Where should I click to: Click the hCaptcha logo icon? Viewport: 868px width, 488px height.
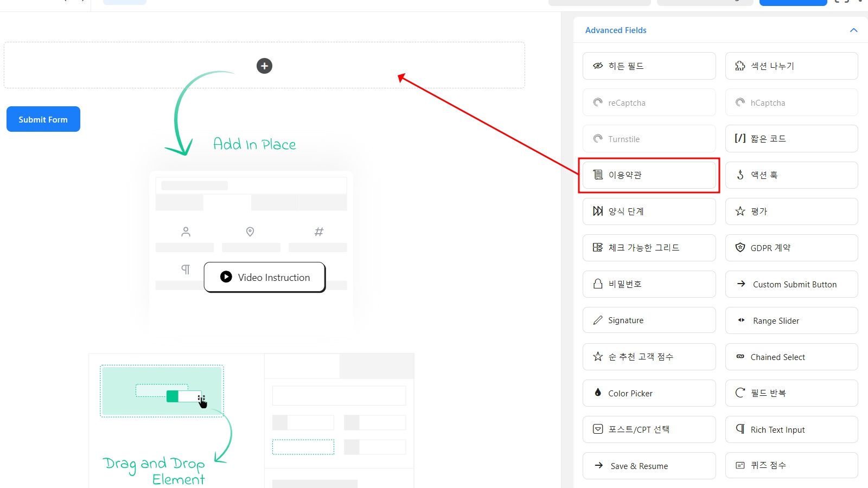740,102
